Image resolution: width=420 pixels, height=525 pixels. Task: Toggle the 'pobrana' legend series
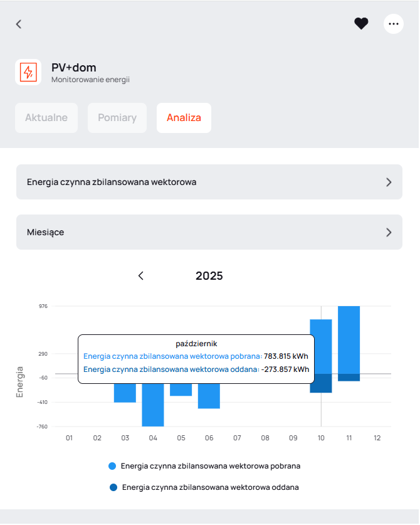[x=210, y=466]
